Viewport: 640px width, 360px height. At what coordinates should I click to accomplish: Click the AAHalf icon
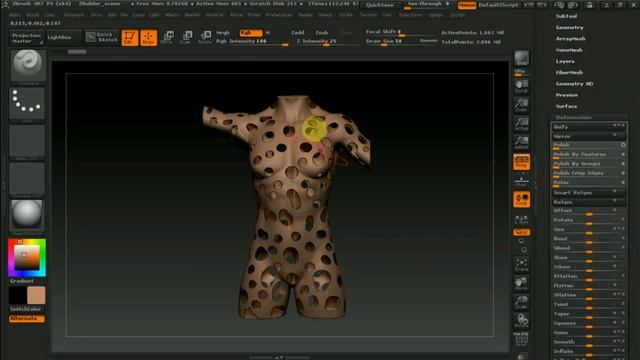(521, 142)
